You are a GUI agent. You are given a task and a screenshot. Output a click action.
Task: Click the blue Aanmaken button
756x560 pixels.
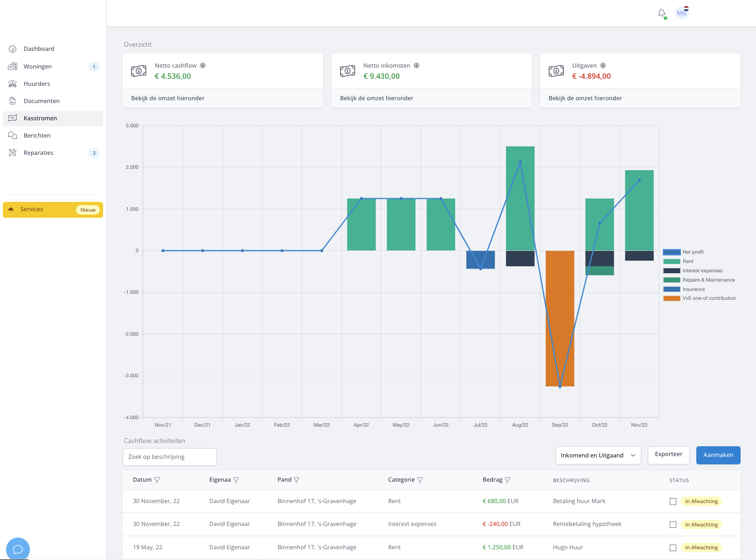718,456
